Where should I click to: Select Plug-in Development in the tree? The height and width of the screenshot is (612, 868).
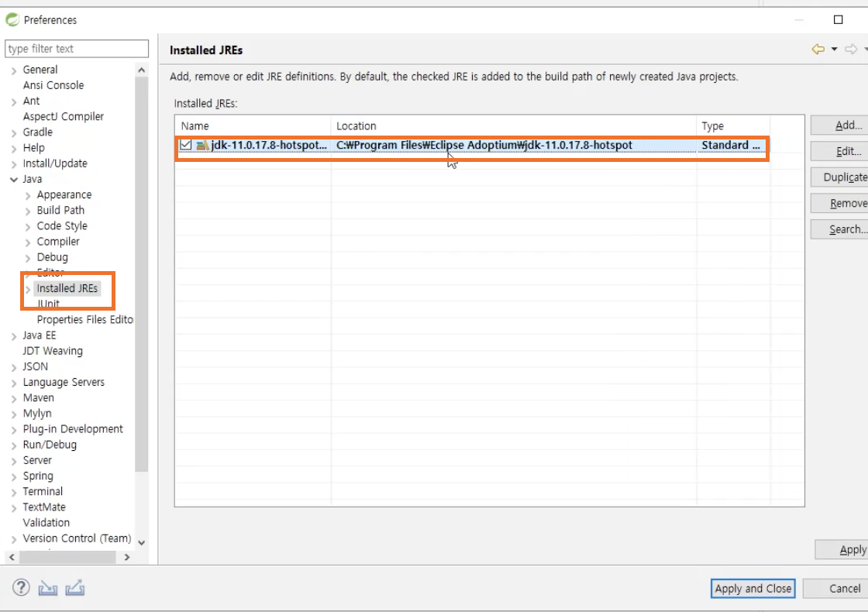tap(73, 429)
